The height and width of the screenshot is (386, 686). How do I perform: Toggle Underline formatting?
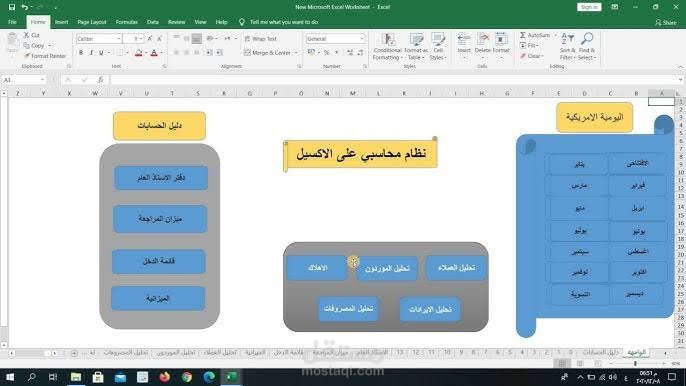(x=101, y=53)
